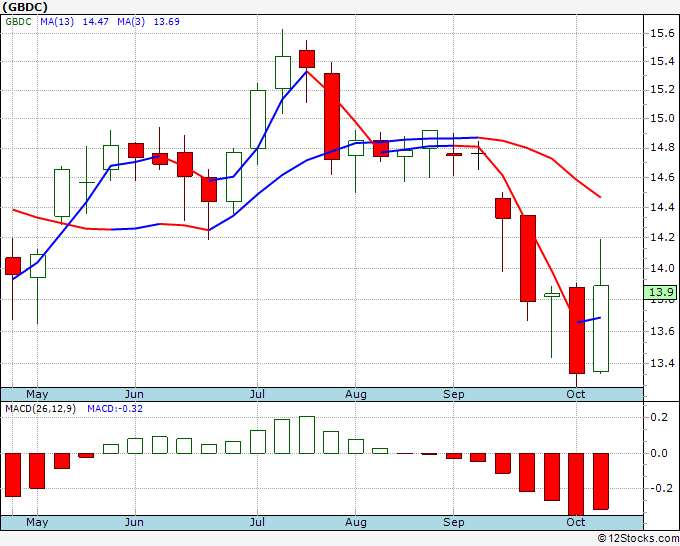Open the 12Stocks.com copyright link

click(638, 538)
